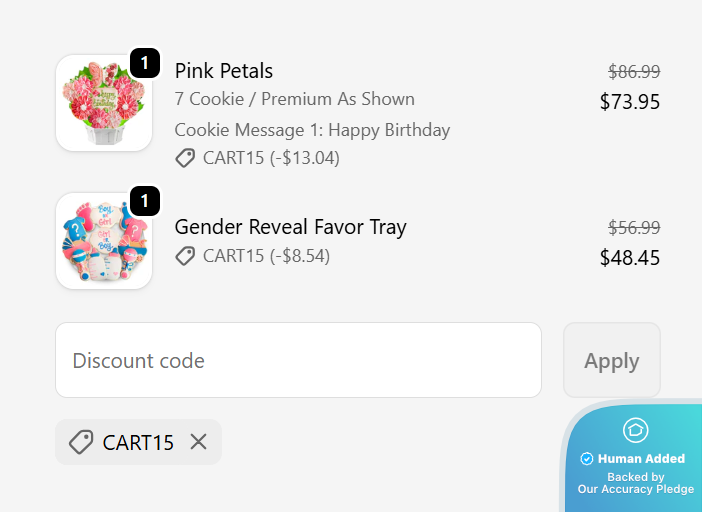Click the Pink Petals product title
Screen dimensions: 702x512
coord(224,71)
